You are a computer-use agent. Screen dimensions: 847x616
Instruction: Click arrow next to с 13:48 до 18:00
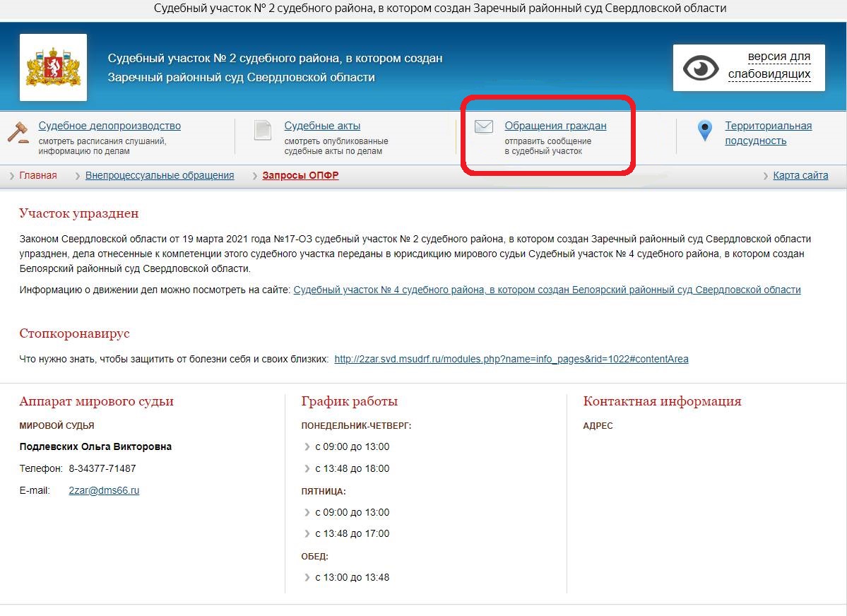(x=307, y=468)
